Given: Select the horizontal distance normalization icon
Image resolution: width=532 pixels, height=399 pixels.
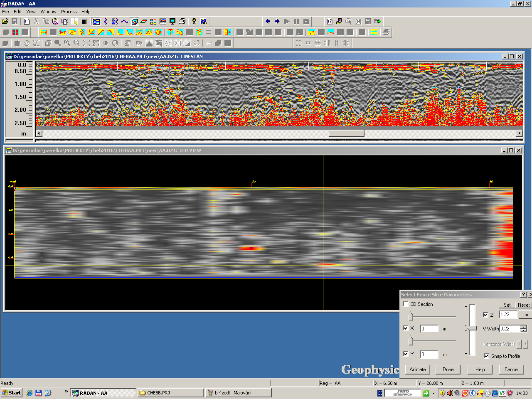Looking at the screenshot, I should (44, 32).
